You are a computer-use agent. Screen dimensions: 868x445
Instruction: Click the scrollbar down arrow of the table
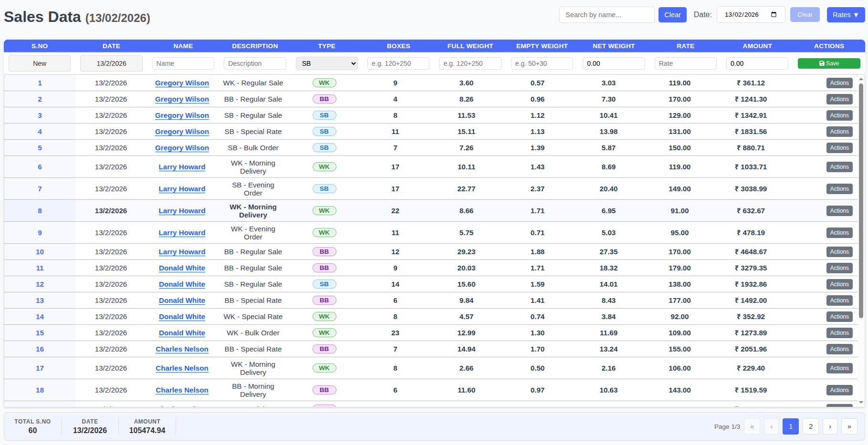point(861,403)
